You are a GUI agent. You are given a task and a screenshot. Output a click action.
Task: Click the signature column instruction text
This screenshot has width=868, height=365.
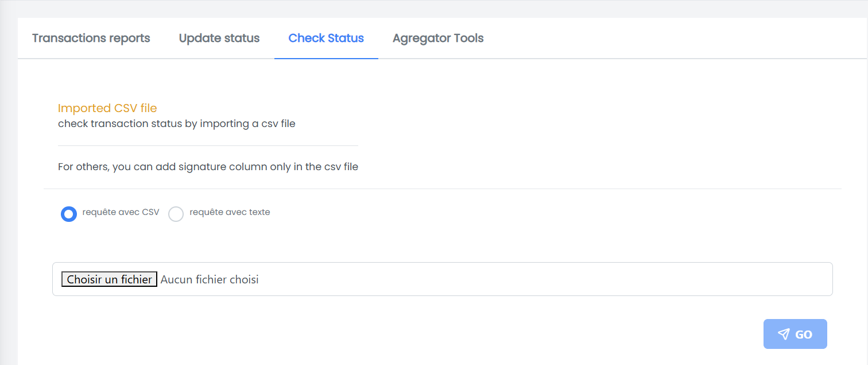[207, 167]
